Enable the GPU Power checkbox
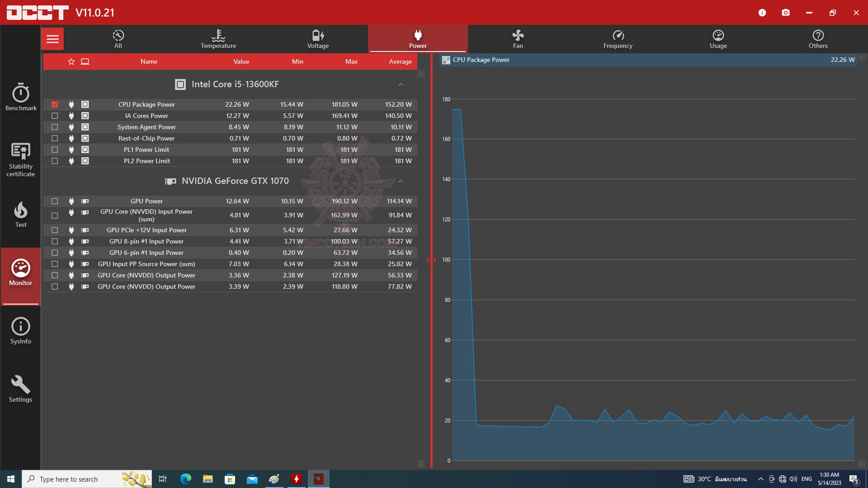 point(55,201)
